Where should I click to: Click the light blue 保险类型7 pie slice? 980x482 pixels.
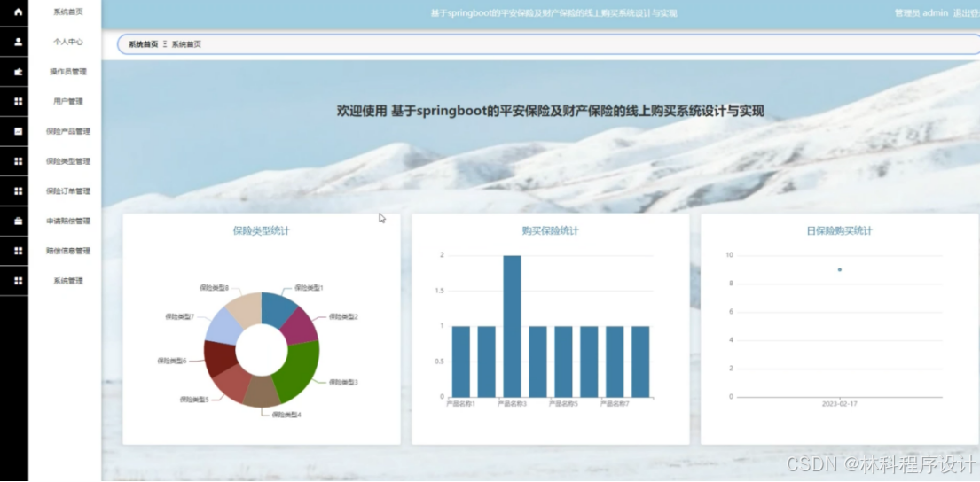(x=223, y=325)
